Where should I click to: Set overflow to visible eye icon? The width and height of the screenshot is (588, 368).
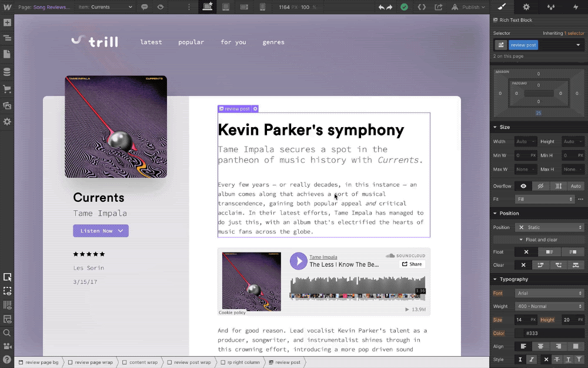point(523,186)
